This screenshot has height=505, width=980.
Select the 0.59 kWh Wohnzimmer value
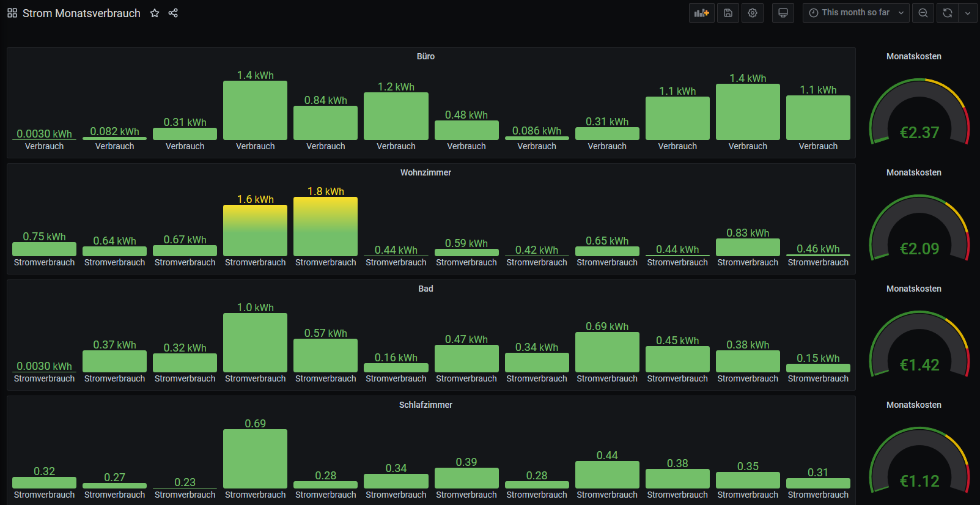[x=466, y=243]
